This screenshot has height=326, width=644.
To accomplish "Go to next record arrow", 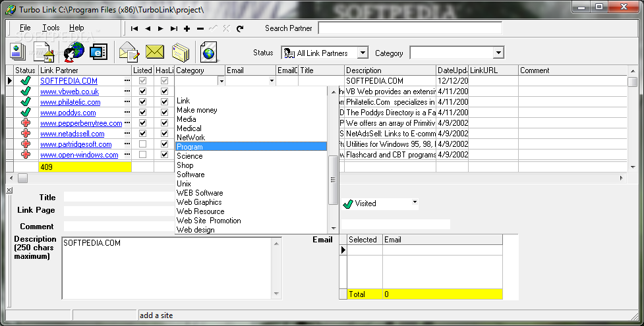I will pyautogui.click(x=161, y=28).
